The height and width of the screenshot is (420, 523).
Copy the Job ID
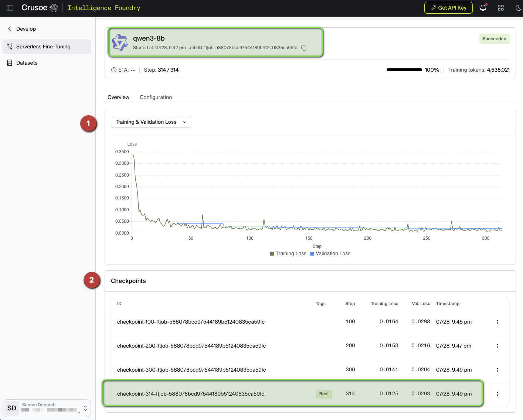[x=304, y=48]
